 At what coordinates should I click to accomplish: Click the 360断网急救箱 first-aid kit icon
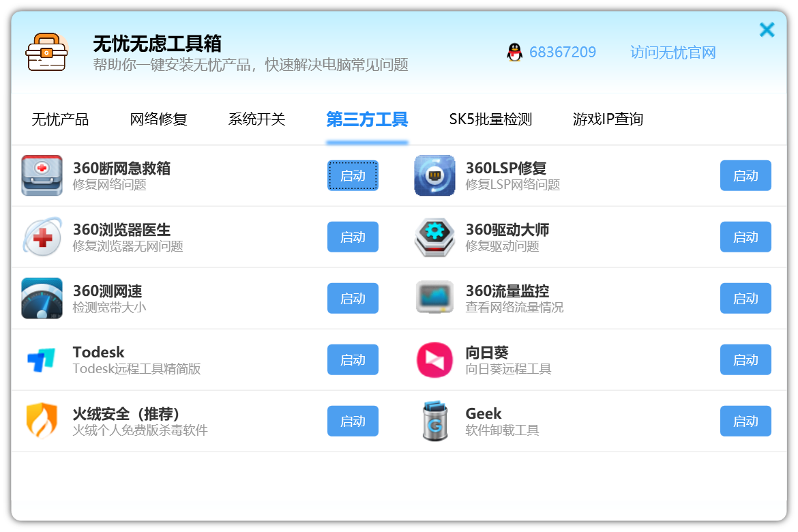(x=42, y=175)
